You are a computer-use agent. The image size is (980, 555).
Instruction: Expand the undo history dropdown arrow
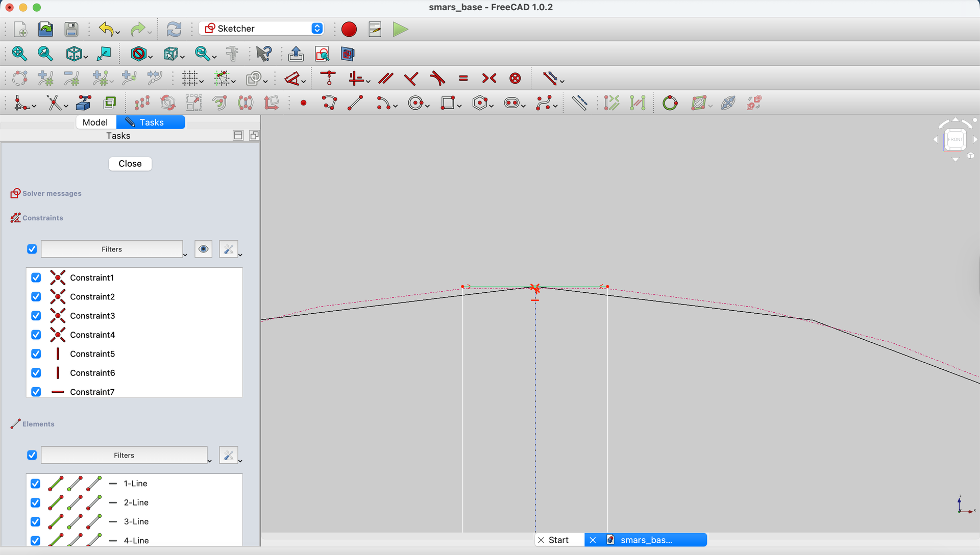click(x=118, y=33)
